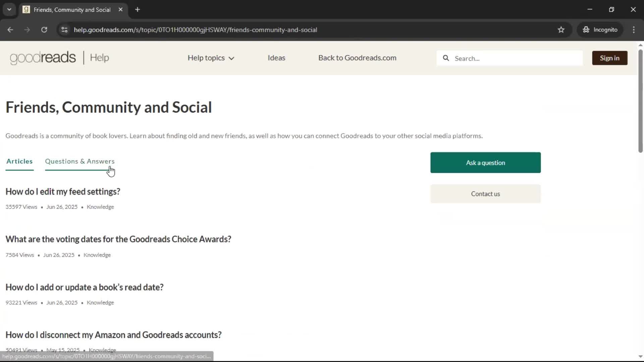Switch to Questions & Answers tab
Viewport: 644px width, 362px height.
80,161
